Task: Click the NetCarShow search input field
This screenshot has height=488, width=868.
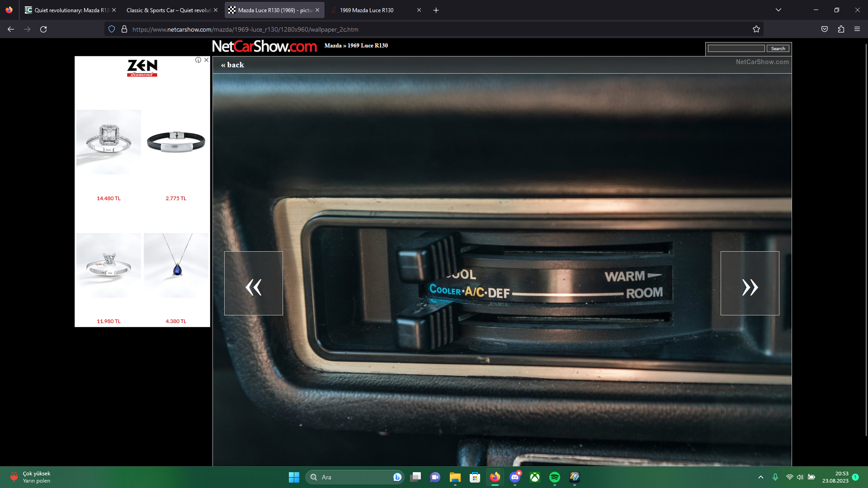Action: 736,49
